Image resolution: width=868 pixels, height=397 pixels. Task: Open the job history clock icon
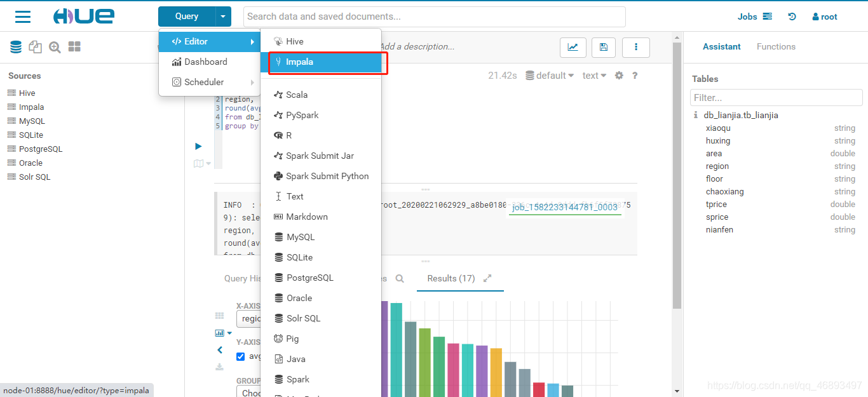pyautogui.click(x=792, y=17)
